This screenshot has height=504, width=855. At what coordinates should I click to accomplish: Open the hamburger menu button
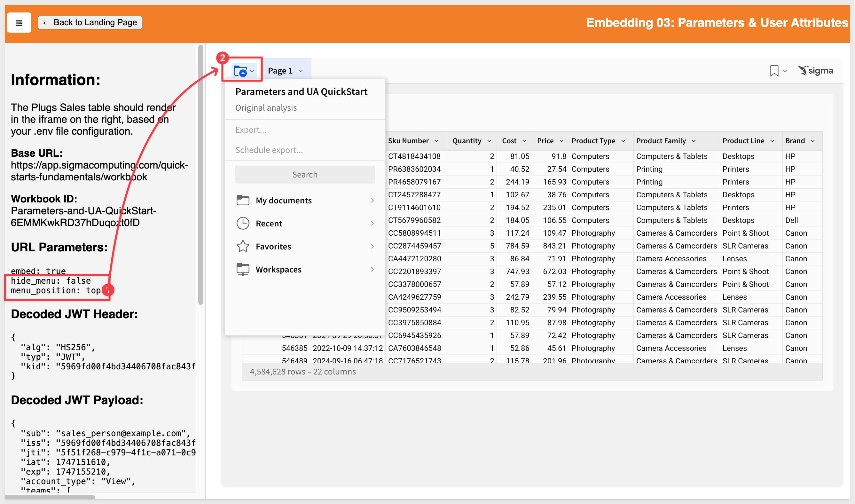click(19, 23)
